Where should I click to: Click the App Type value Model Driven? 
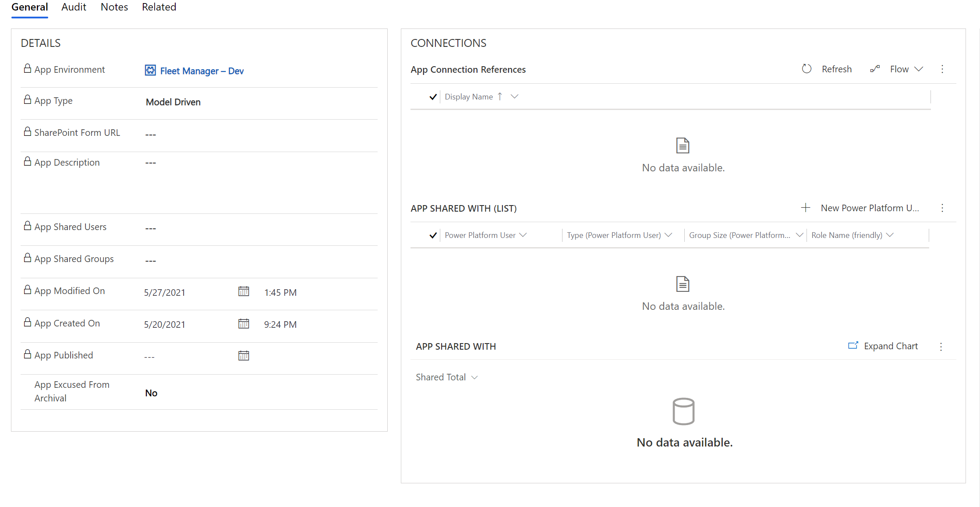coord(173,102)
